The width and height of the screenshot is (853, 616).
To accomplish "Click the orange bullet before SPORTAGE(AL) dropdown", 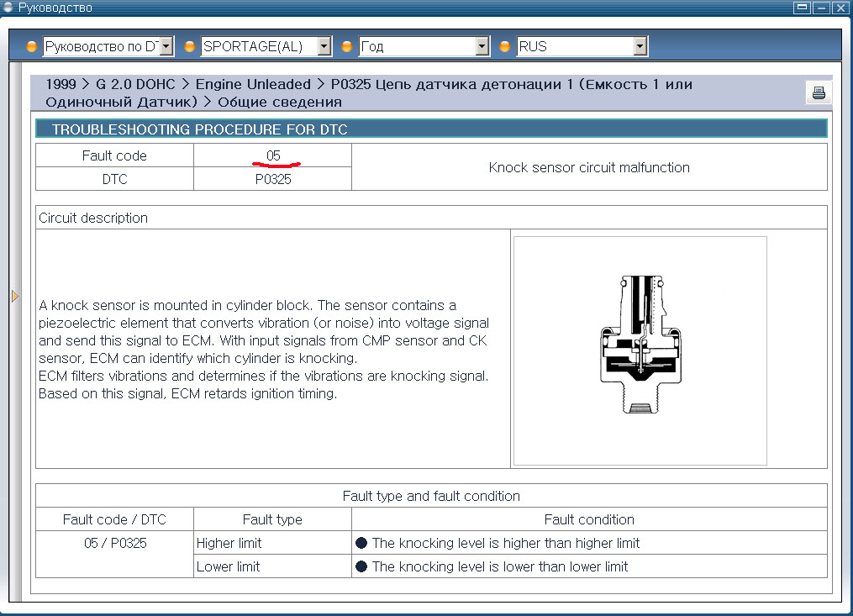I will (190, 47).
